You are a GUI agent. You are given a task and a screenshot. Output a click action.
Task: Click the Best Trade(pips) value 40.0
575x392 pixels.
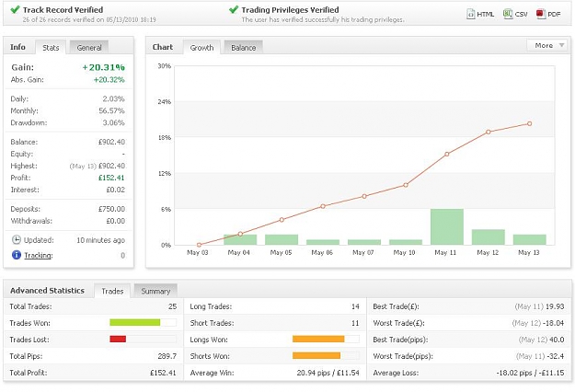[557, 340]
